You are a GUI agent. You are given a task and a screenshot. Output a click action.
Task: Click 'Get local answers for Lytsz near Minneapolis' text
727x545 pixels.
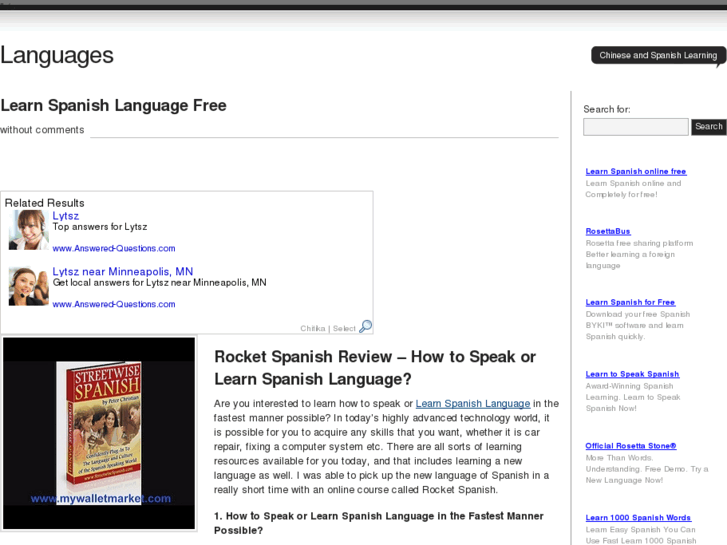159,282
